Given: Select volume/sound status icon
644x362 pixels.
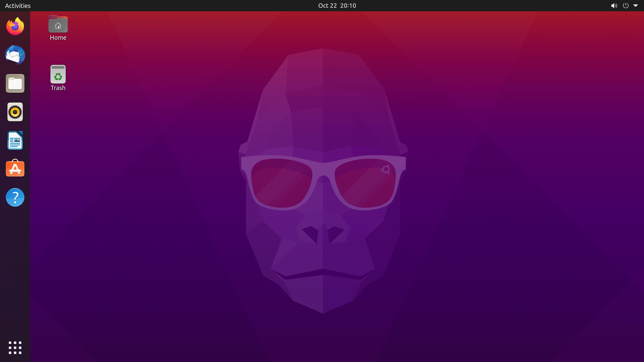Looking at the screenshot, I should point(614,5).
